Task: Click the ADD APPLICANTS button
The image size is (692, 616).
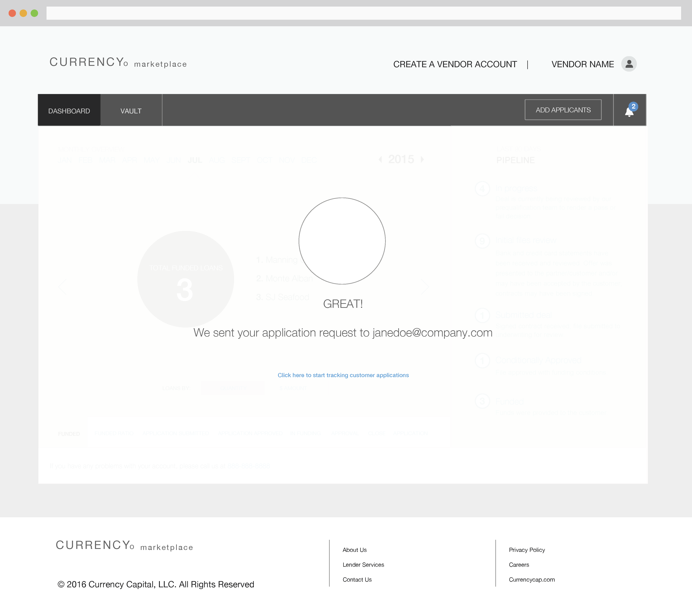Action: coord(563,110)
